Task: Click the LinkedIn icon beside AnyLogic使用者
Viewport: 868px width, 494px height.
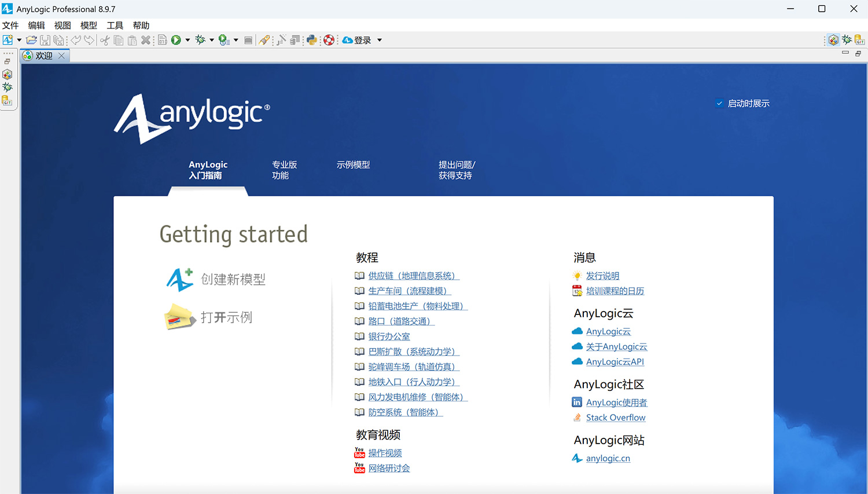Action: click(577, 402)
